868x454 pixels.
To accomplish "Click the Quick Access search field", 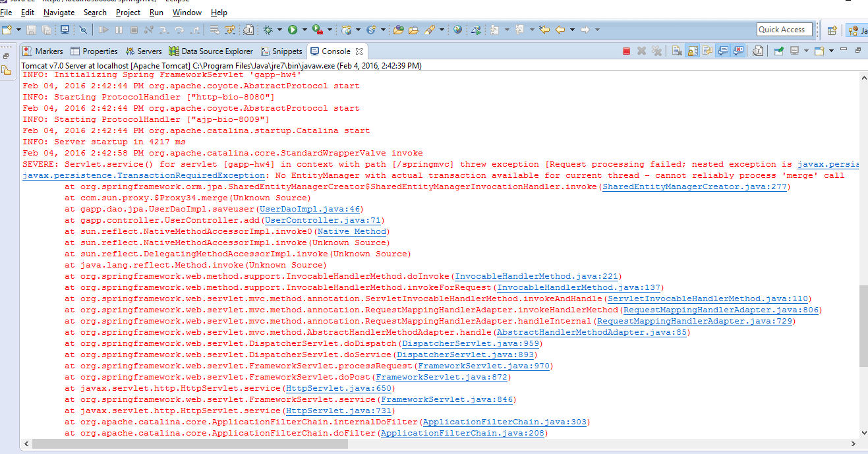I will [784, 30].
